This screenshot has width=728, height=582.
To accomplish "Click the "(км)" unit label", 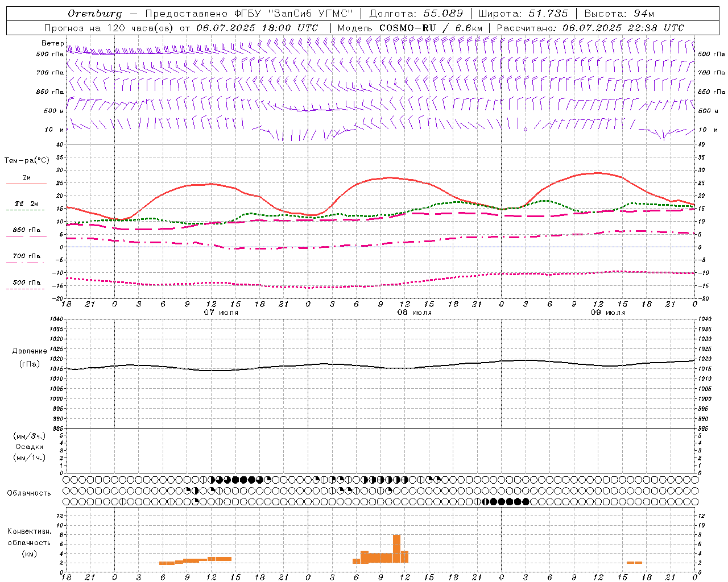I will click(x=30, y=554).
